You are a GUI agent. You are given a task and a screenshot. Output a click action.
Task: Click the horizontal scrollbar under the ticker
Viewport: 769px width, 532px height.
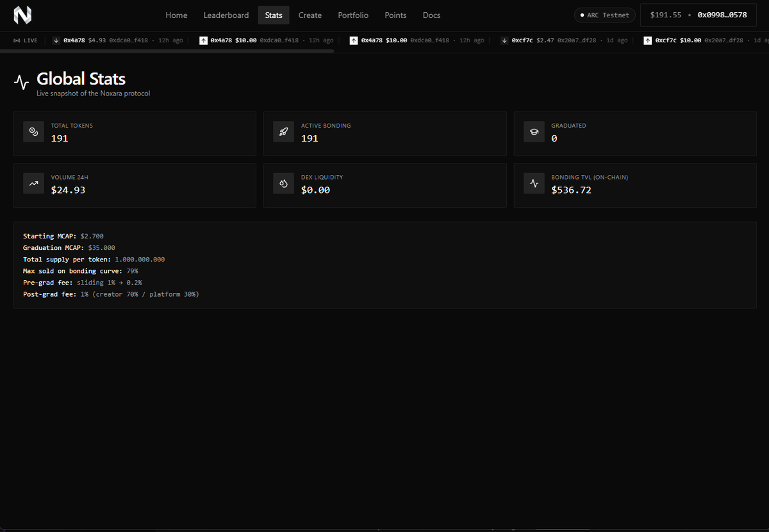(x=167, y=51)
